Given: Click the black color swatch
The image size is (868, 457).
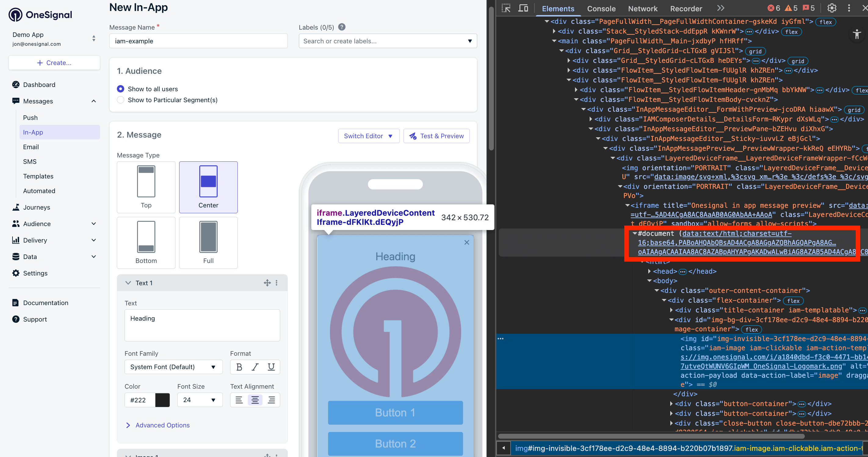Looking at the screenshot, I should pyautogui.click(x=162, y=400).
